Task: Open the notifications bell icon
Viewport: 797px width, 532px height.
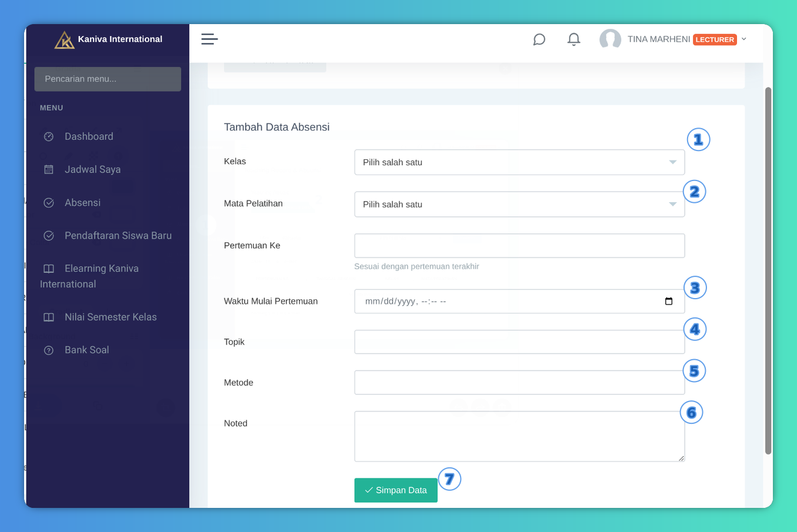Action: (573, 39)
